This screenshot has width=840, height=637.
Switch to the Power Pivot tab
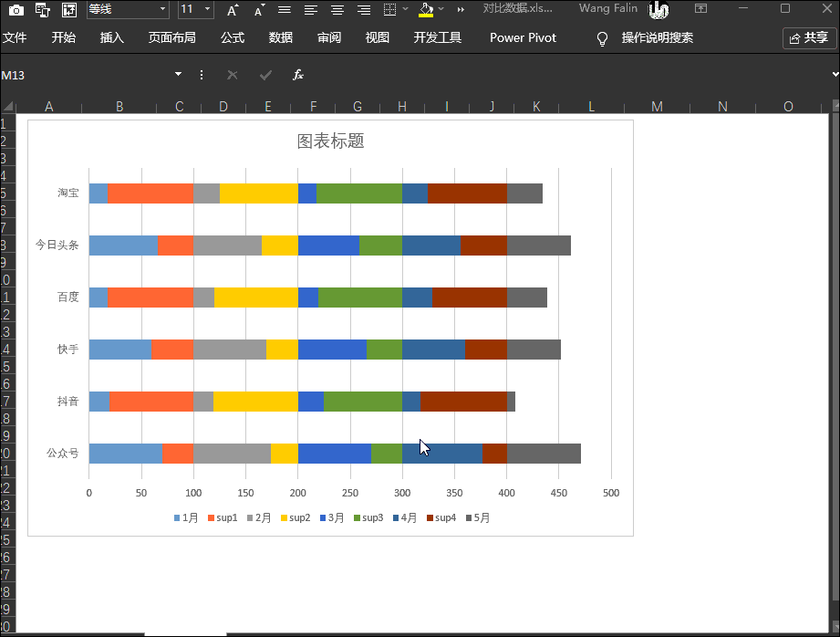point(523,37)
